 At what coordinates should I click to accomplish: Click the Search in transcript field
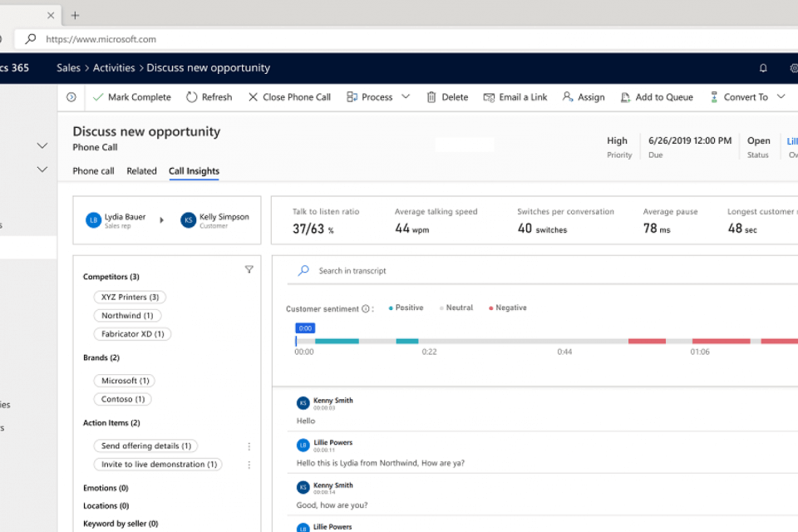(352, 271)
